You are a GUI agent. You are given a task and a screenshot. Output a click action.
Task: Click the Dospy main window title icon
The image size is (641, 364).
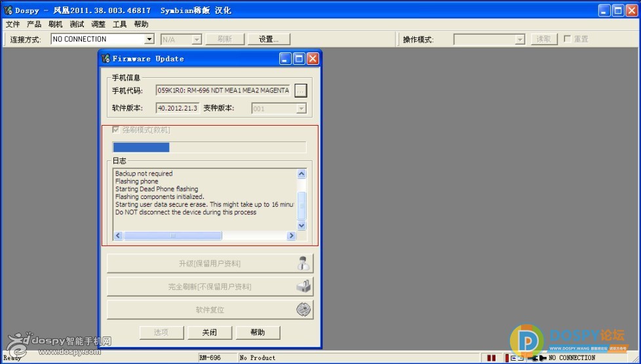[x=8, y=10]
